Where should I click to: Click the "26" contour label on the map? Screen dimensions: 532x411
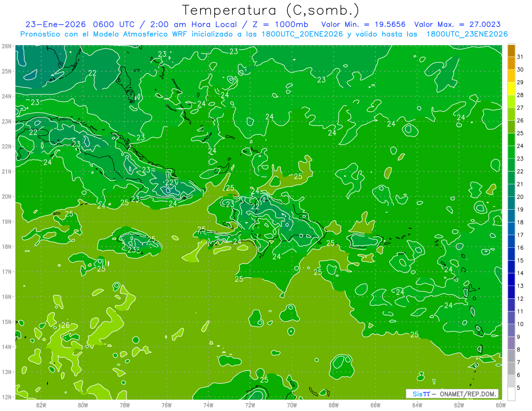(65, 325)
